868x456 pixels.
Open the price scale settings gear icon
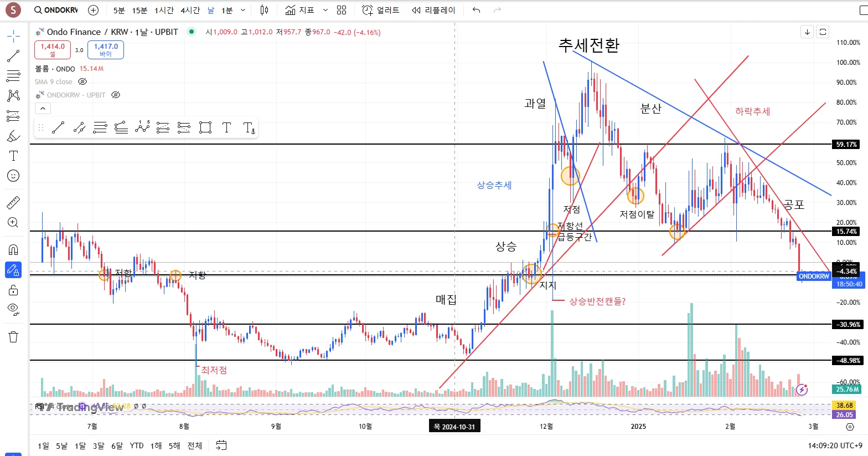click(850, 427)
